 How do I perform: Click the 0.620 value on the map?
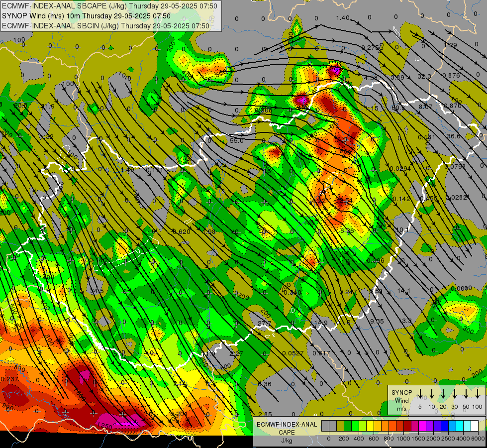tap(182, 231)
